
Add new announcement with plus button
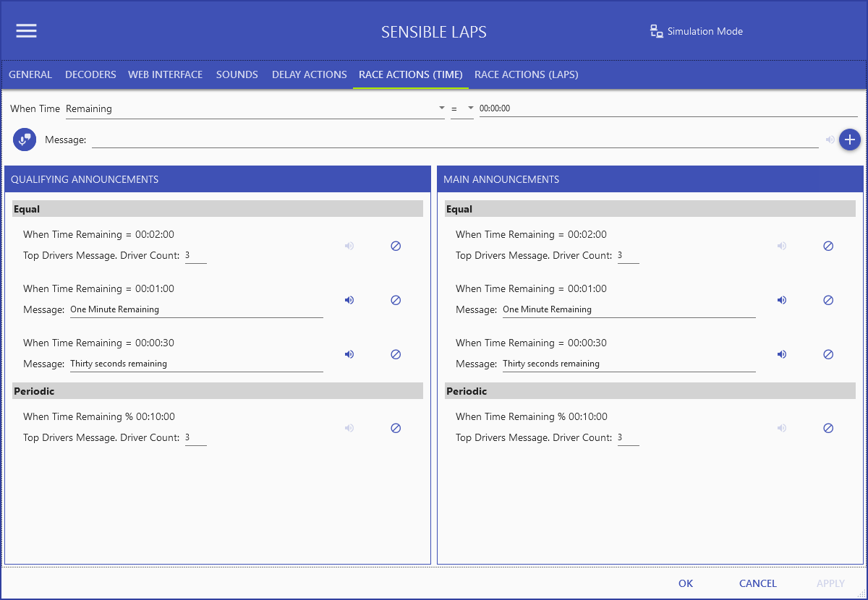[x=850, y=140]
